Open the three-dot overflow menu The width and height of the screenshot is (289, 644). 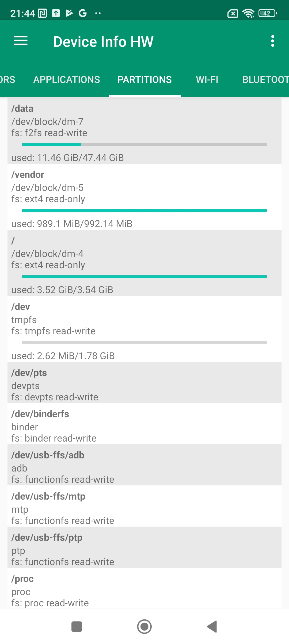[x=272, y=41]
